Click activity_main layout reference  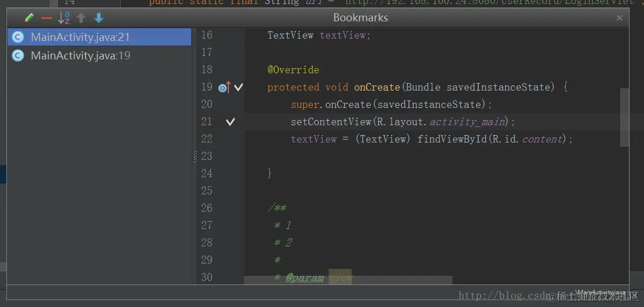click(467, 122)
